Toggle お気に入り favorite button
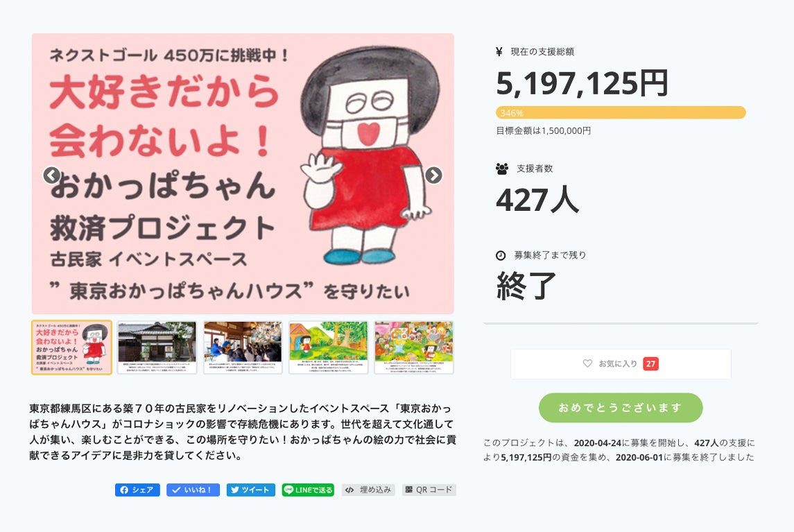Image resolution: width=794 pixels, height=532 pixels. [x=621, y=363]
